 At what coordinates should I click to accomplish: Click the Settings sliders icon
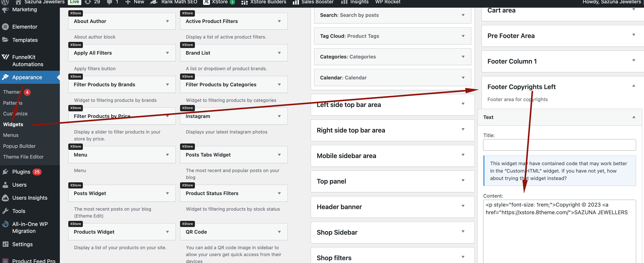click(5, 244)
